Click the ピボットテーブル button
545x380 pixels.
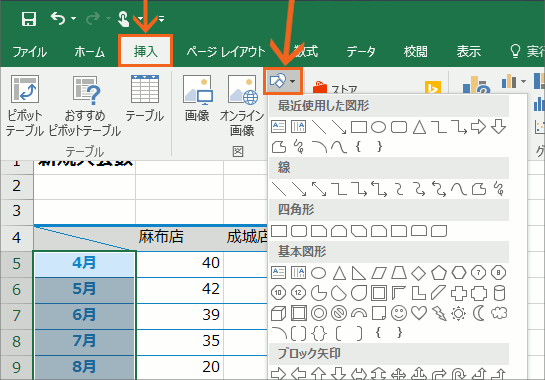[25, 106]
